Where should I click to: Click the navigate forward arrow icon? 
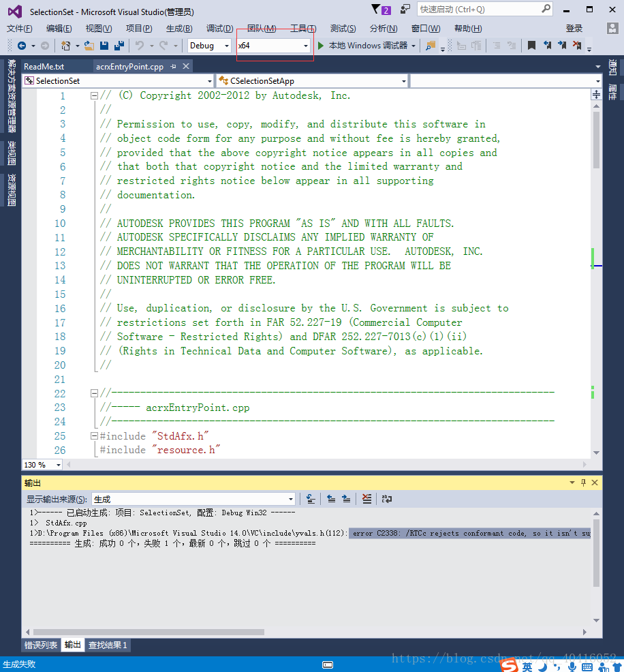coord(45,46)
